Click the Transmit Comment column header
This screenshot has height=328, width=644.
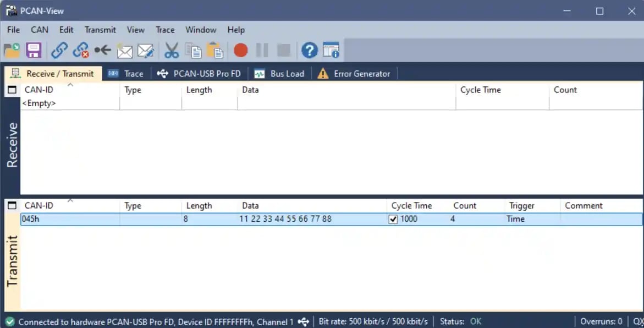[601, 205]
